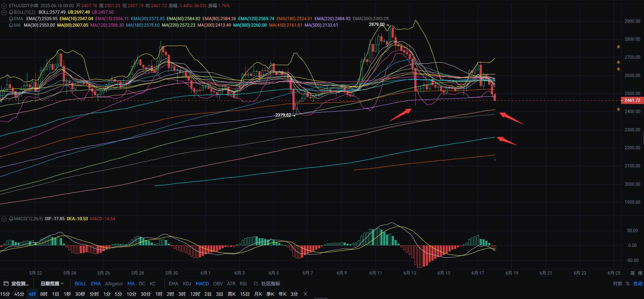The width and height of the screenshot is (644, 299).
Task: Toggle the MA main indicator
Action: click(x=131, y=284)
